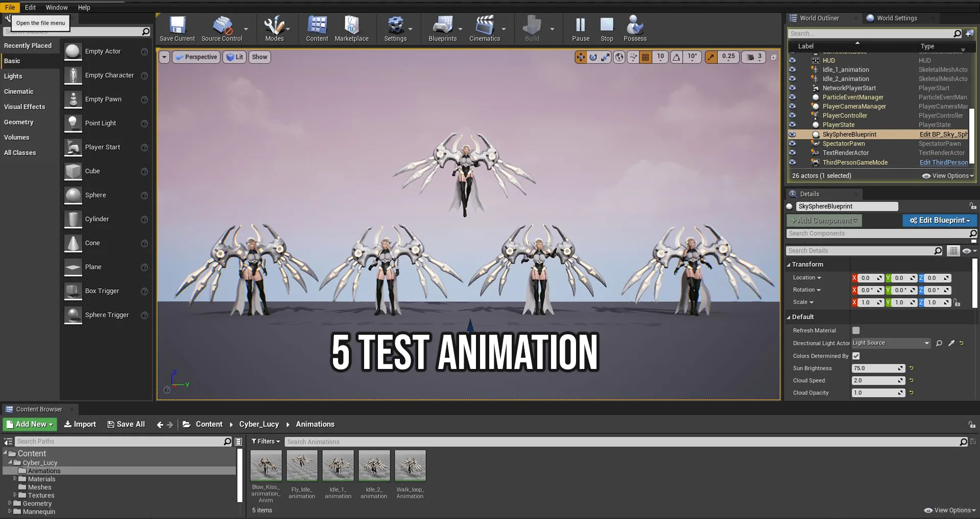
Task: Select the Content Browser tab
Action: click(x=39, y=409)
